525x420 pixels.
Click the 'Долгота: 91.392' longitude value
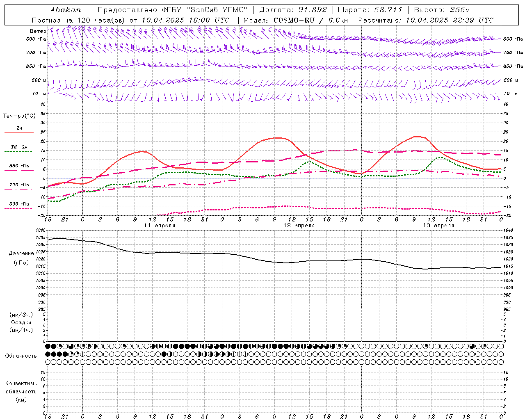coord(293,9)
